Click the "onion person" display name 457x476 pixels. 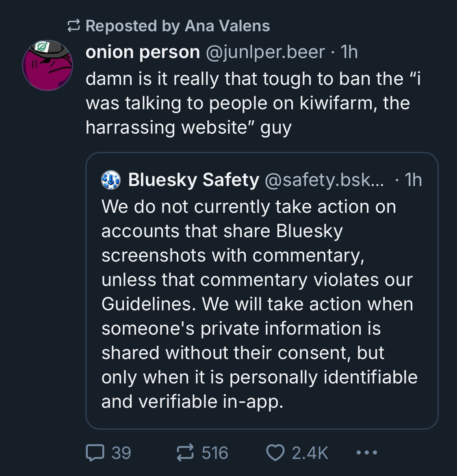(x=143, y=52)
